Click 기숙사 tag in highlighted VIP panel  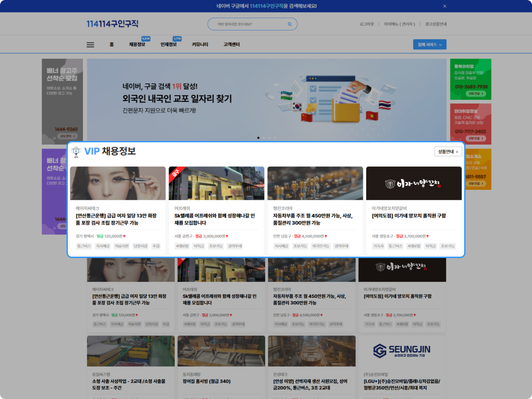click(x=379, y=246)
